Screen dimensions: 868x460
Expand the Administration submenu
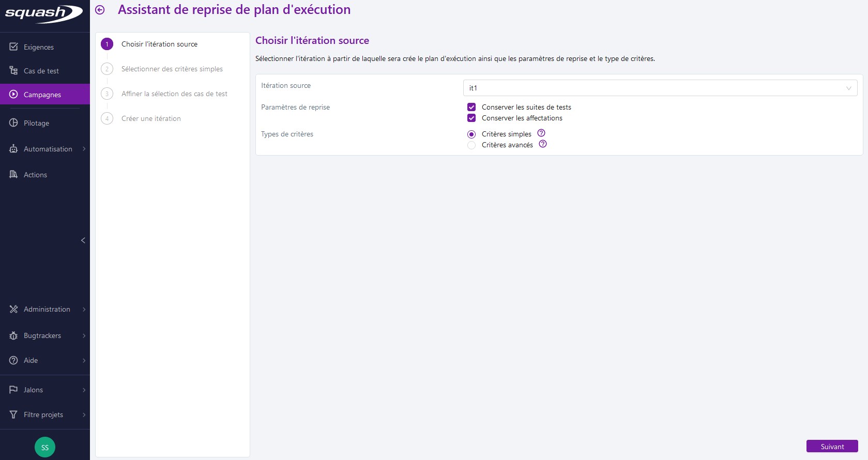84,309
